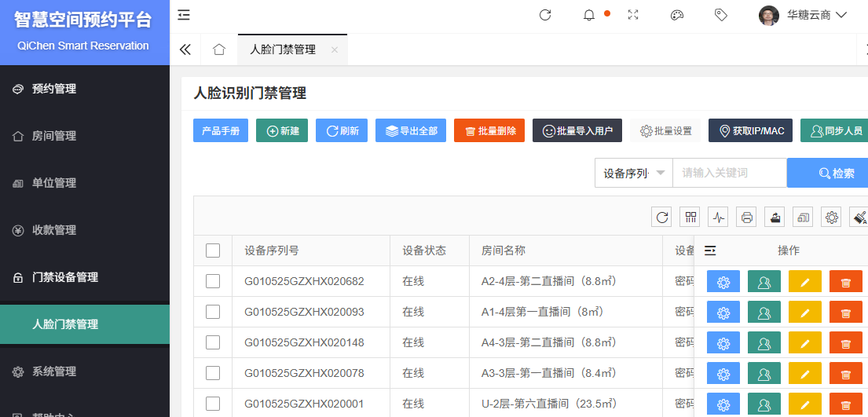Expand the 收款管理 menu
This screenshot has height=417, width=868.
click(x=85, y=230)
